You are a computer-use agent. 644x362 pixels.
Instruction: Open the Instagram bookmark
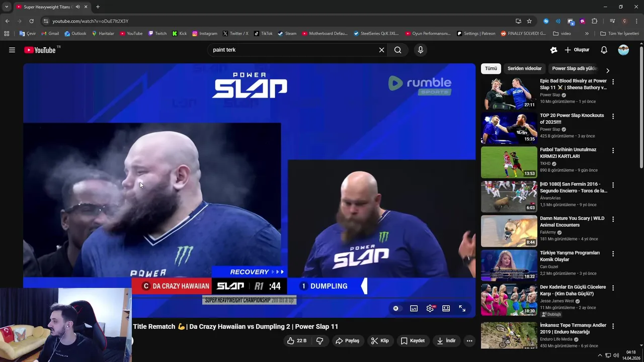coord(205,34)
